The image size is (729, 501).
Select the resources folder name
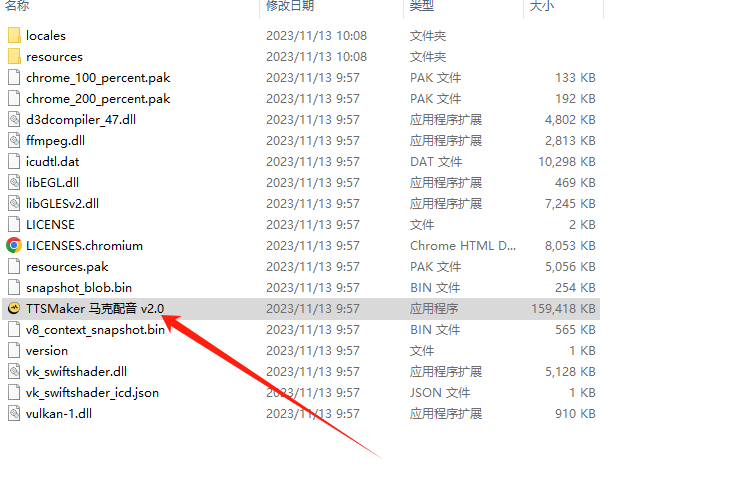(x=54, y=57)
